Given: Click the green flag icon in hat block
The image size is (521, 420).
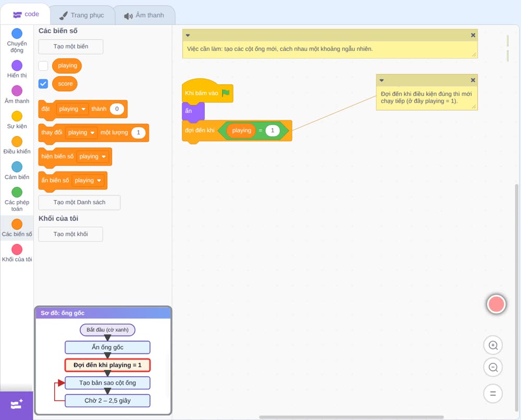Looking at the screenshot, I should point(226,93).
